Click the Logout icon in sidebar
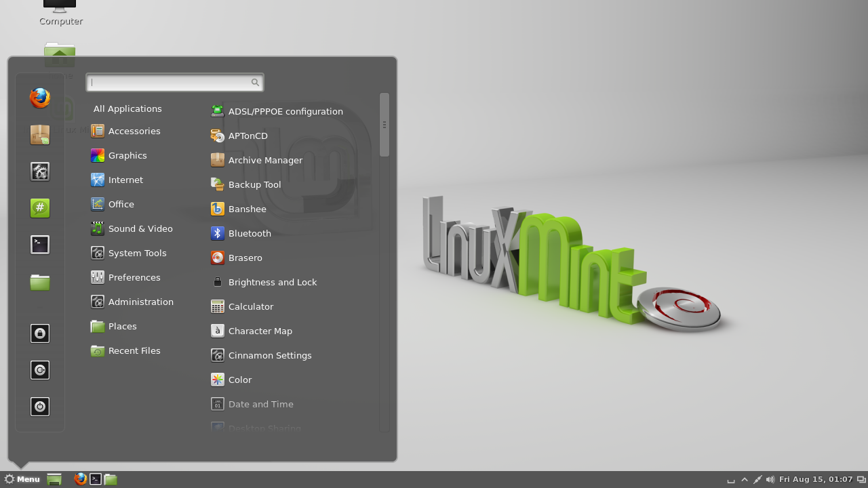Screen dimensions: 868x488 click(x=40, y=370)
